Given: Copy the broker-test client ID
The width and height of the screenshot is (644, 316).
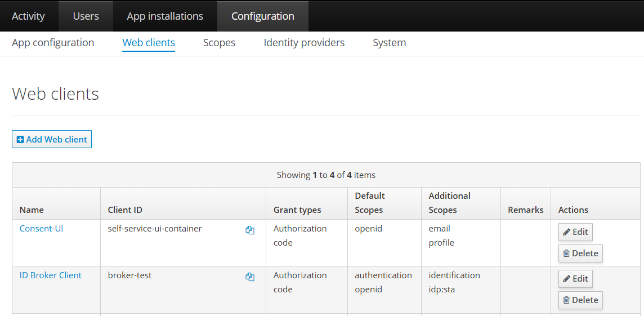Looking at the screenshot, I should (250, 277).
